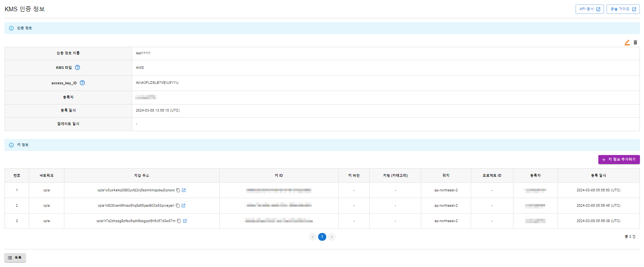The height and width of the screenshot is (267, 644).
Task: Open explorer link for address ending pxreyerl
Action: 183,206
